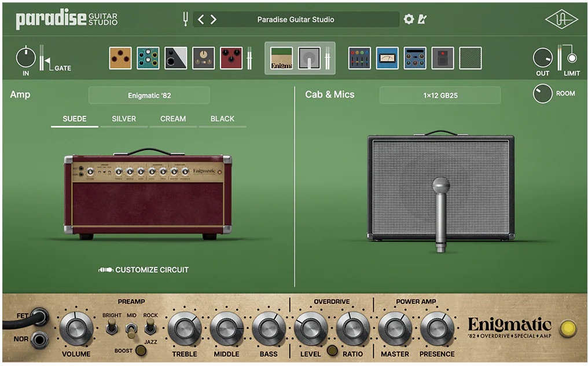Click CUSTOMIZE CIRCUIT
This screenshot has width=588, height=366.
point(144,270)
